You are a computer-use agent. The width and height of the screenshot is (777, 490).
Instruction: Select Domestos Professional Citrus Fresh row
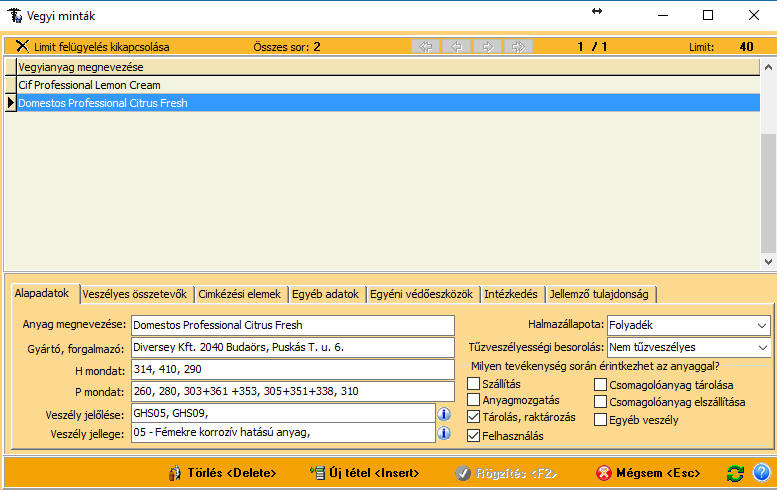388,103
